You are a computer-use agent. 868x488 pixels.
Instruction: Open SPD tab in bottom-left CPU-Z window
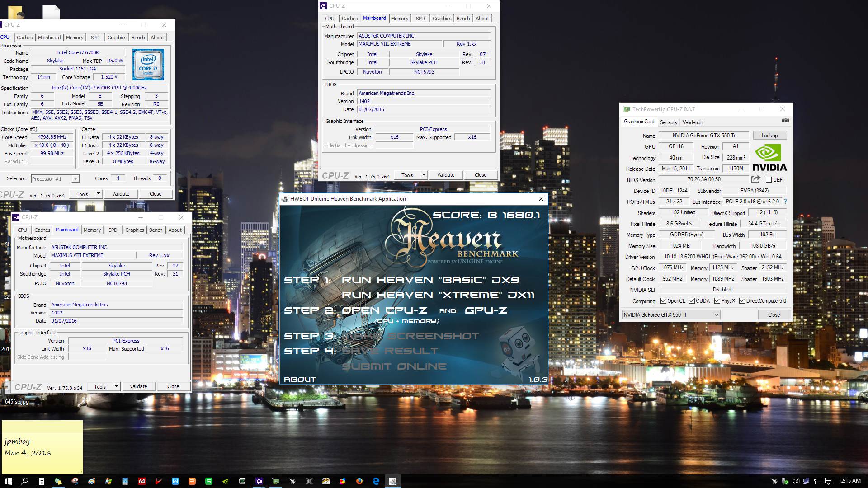[x=113, y=230]
